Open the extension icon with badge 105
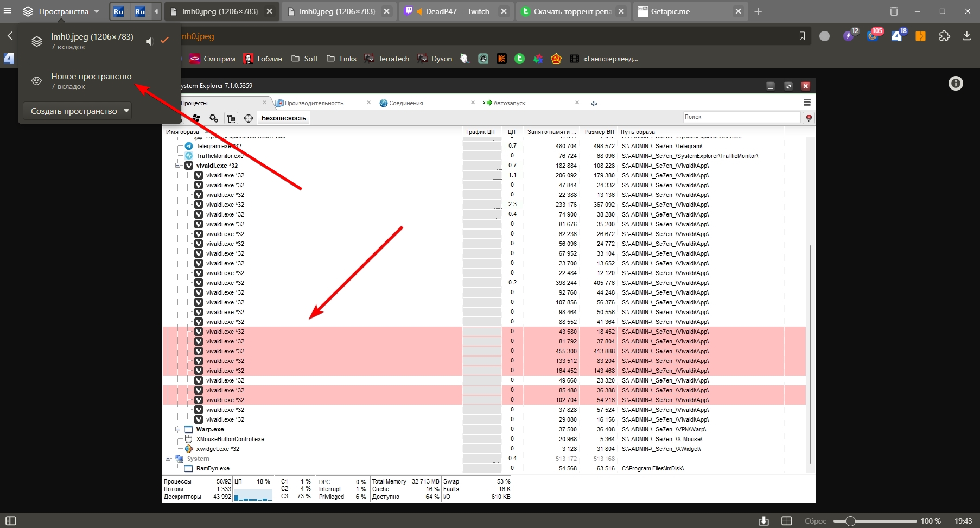 (x=873, y=36)
